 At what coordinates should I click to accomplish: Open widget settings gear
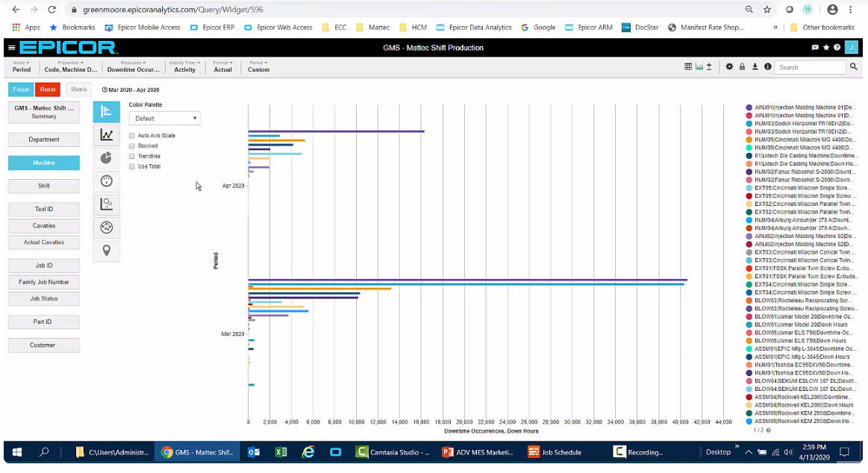coord(729,66)
